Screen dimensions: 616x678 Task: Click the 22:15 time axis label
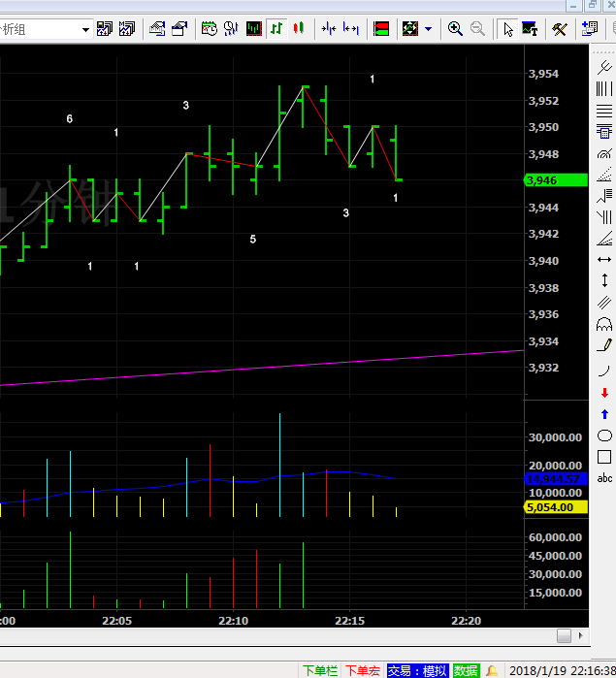[349, 621]
